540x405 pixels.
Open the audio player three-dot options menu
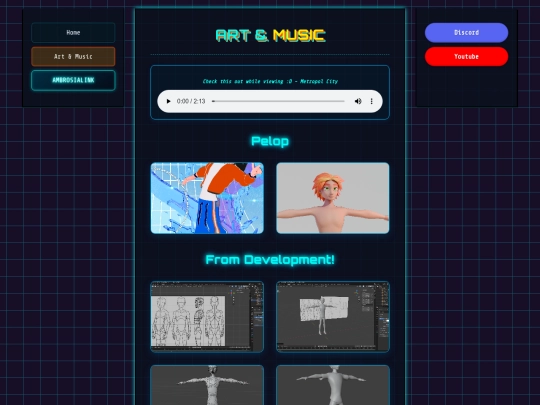tap(371, 101)
